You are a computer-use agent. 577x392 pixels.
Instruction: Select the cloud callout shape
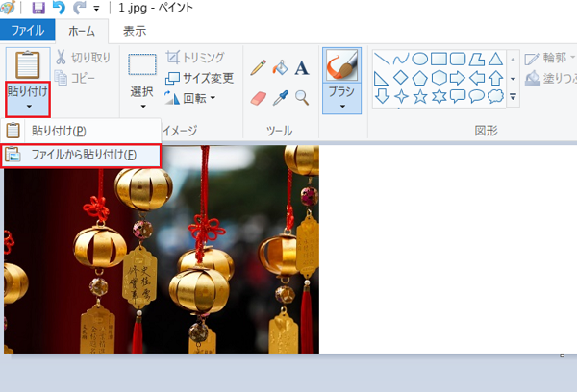(x=495, y=96)
